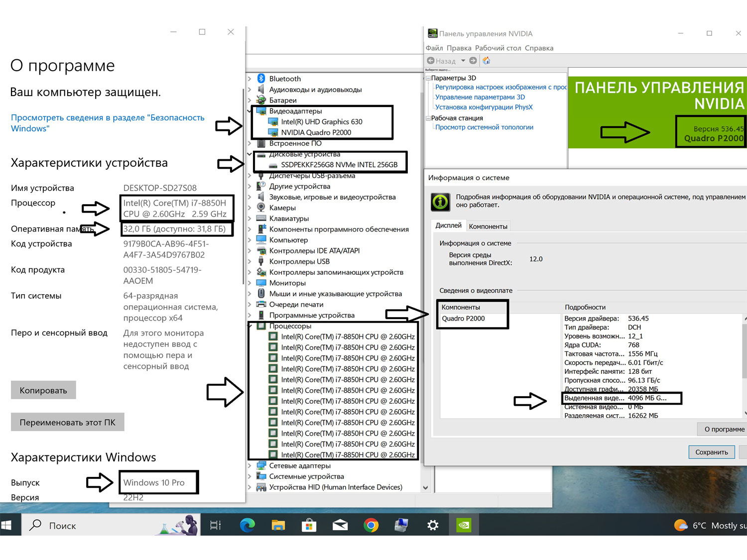Click the icon next to Другие устройства
Viewport: 747px width, 560px height.
261,186
